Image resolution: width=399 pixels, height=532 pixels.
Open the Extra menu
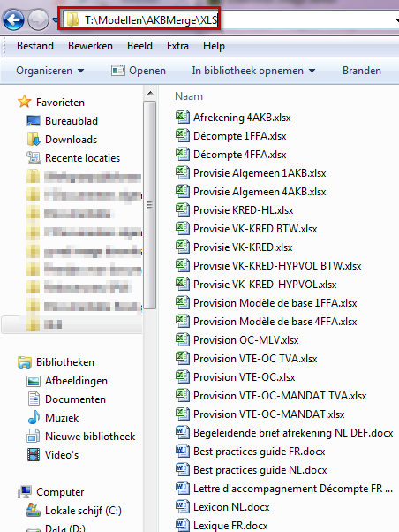(x=177, y=46)
